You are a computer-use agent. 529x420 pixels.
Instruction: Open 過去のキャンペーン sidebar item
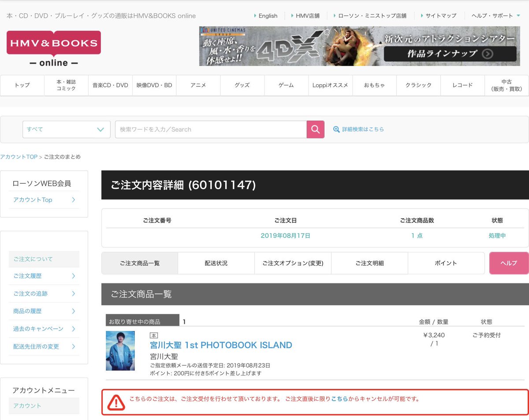pos(44,329)
